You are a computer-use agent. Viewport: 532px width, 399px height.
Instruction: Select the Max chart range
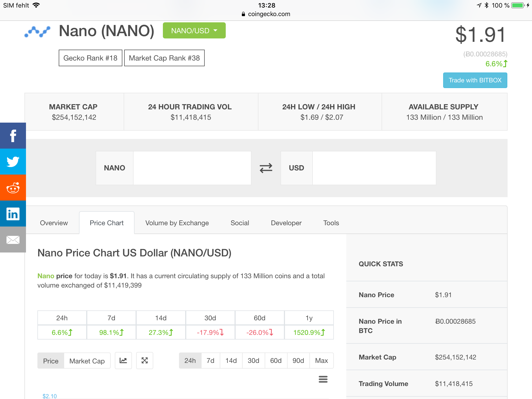(x=321, y=361)
